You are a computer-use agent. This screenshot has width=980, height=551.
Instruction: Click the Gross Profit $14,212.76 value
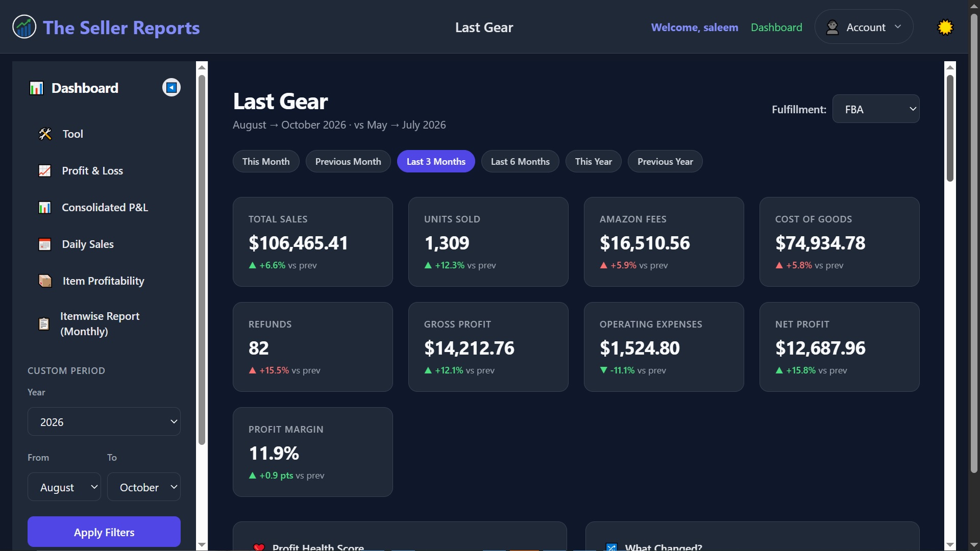(469, 348)
